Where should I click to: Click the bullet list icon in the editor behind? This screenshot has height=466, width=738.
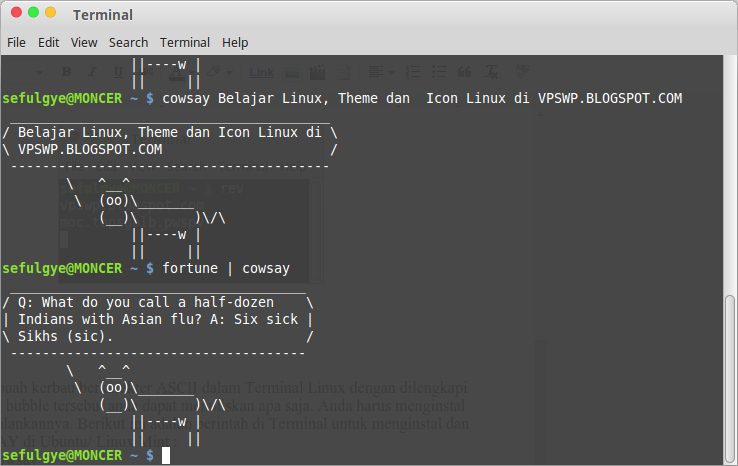pos(439,72)
